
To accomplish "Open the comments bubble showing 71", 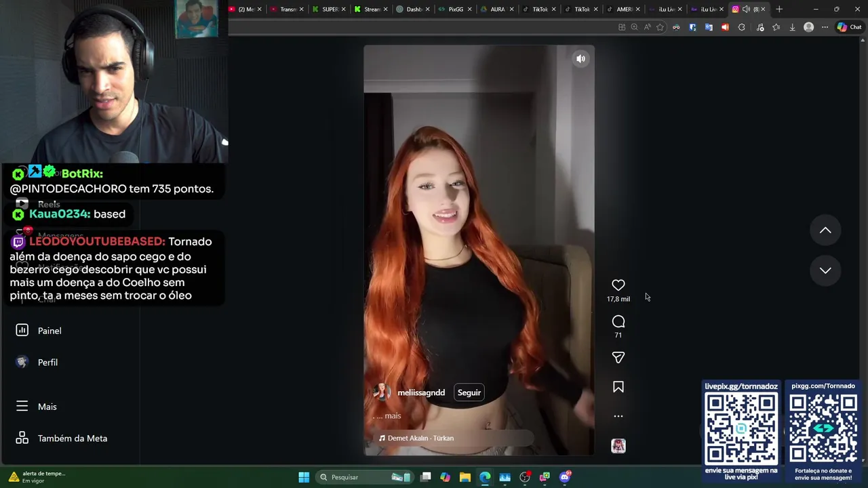I will (618, 322).
